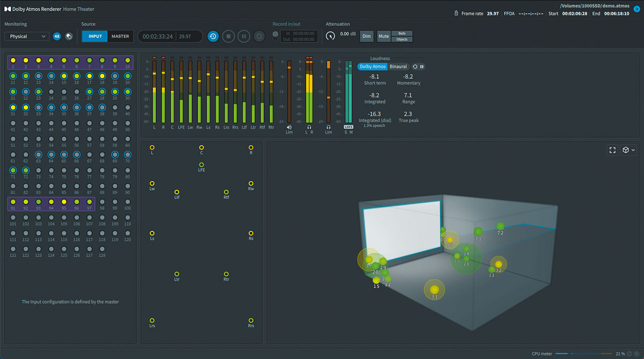This screenshot has width=644, height=359.
Task: Select input object 21
Action: click(13, 92)
